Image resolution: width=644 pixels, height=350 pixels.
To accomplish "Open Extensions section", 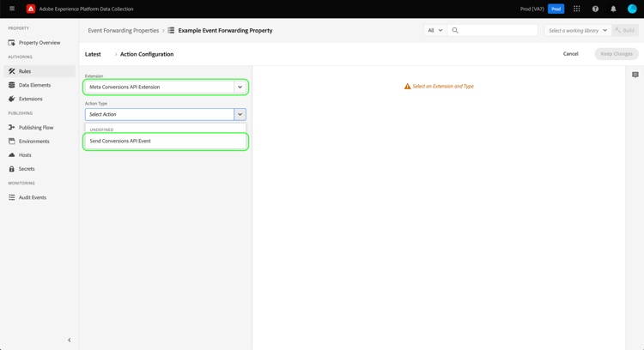I will coord(30,99).
